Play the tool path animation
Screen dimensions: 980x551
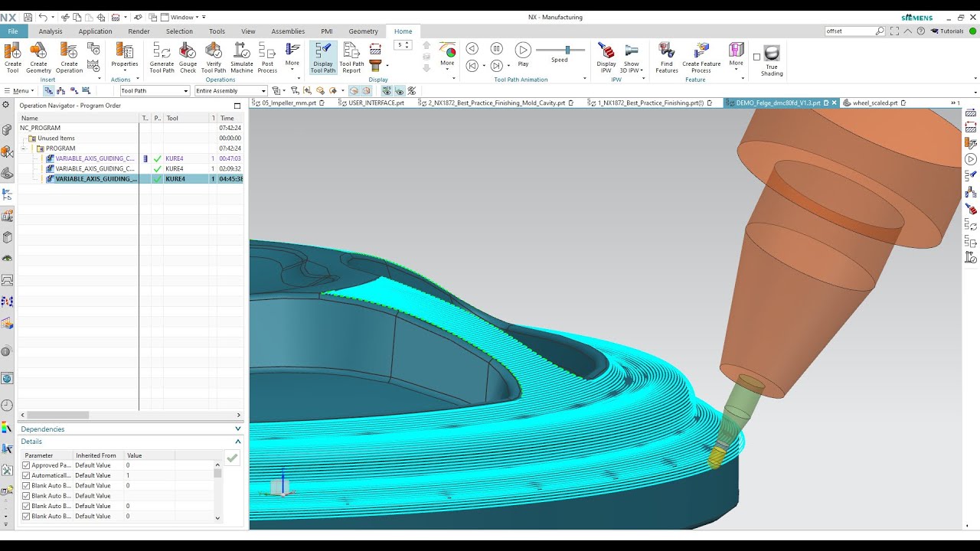(x=523, y=54)
